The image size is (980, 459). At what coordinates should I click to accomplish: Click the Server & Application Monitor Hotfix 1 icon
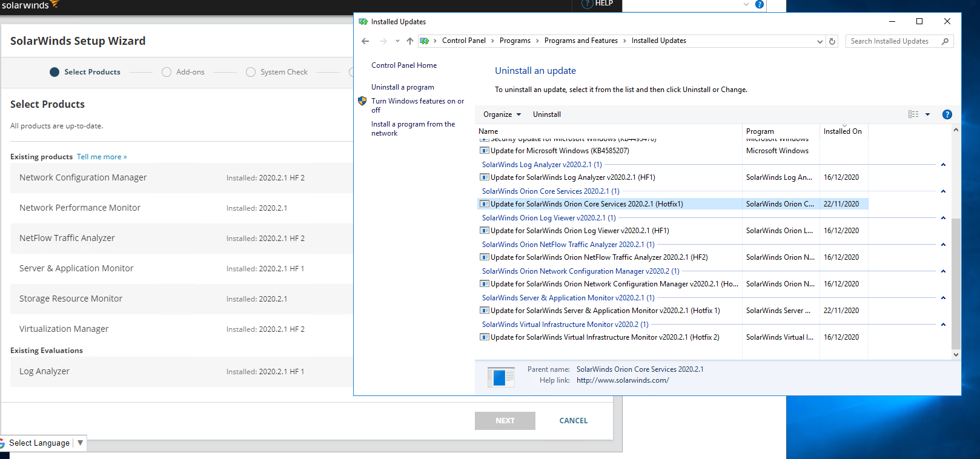pyautogui.click(x=485, y=311)
